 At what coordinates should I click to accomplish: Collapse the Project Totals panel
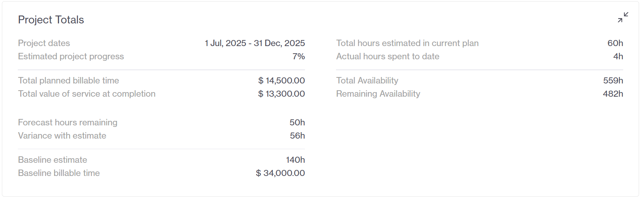[x=623, y=17]
